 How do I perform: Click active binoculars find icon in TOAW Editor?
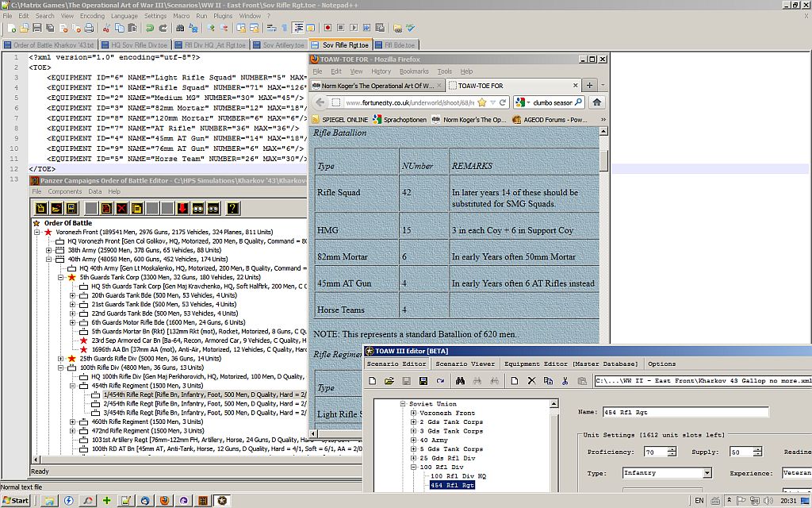tap(460, 381)
